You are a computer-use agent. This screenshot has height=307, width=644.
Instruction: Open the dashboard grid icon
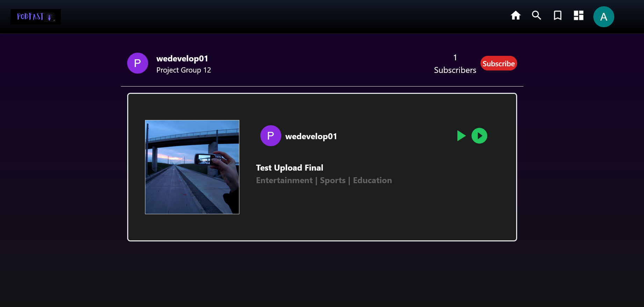click(x=578, y=16)
